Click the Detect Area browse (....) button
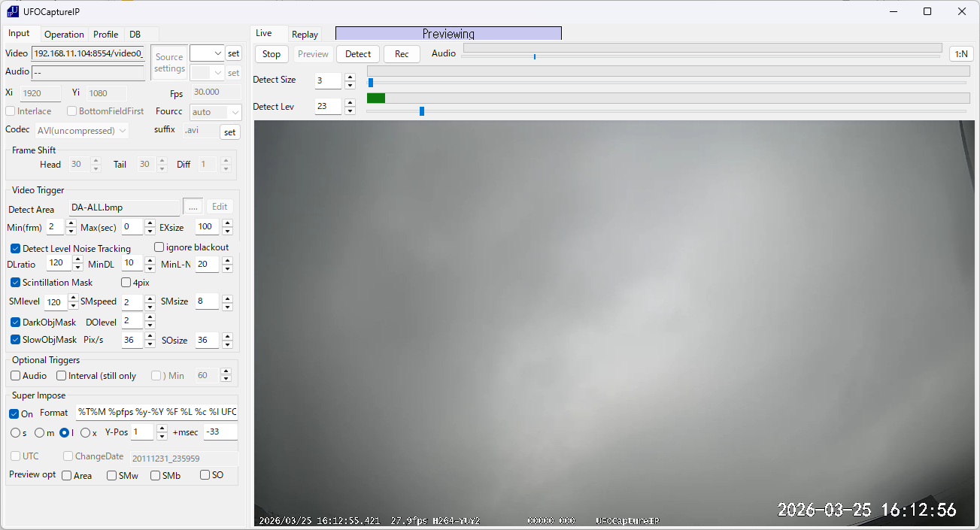This screenshot has height=530, width=980. pyautogui.click(x=193, y=207)
